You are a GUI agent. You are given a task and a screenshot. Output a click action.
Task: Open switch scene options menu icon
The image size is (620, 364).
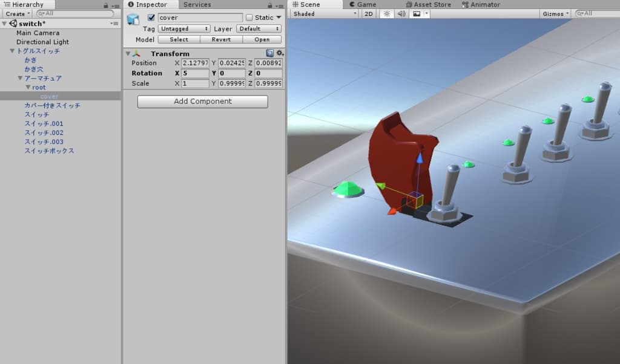[114, 24]
